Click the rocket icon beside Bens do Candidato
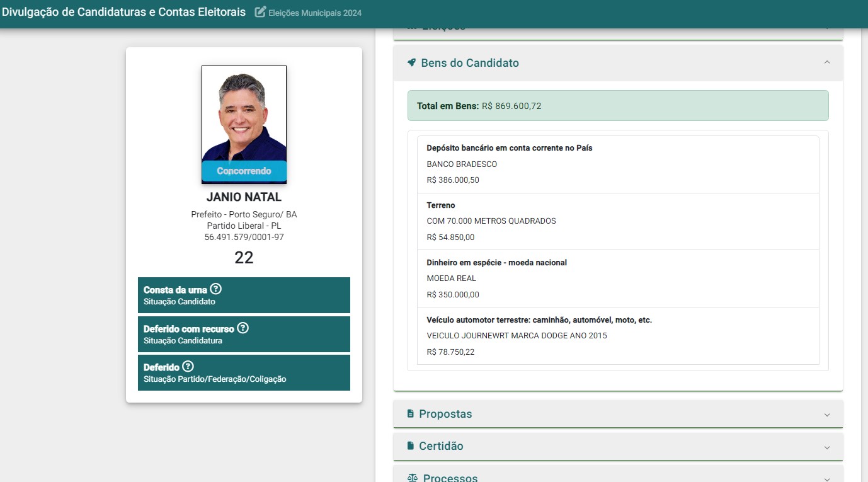The height and width of the screenshot is (482, 868). [411, 63]
